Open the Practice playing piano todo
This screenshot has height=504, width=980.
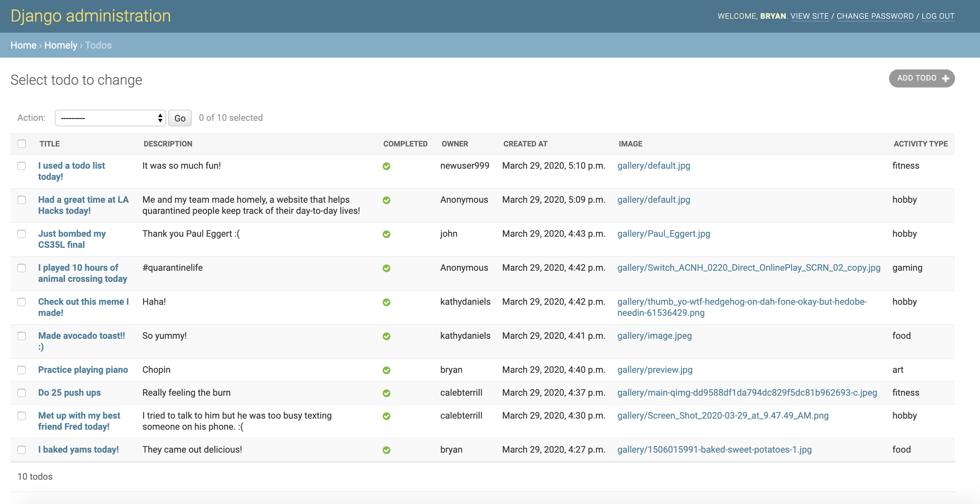coord(83,370)
